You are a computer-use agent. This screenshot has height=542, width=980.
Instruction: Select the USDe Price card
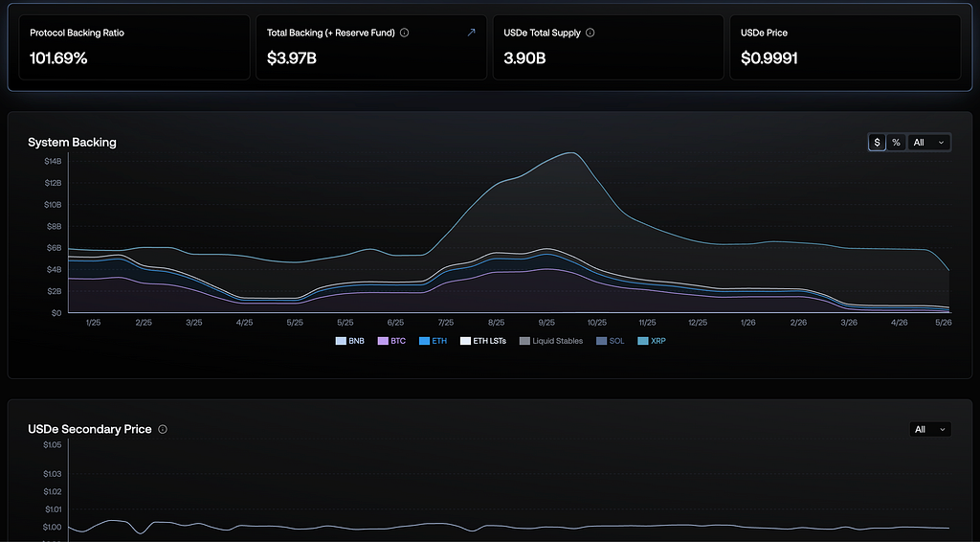point(845,48)
